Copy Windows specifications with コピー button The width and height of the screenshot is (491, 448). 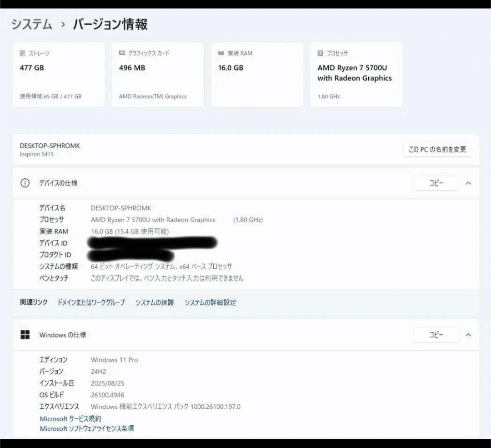[x=436, y=335]
